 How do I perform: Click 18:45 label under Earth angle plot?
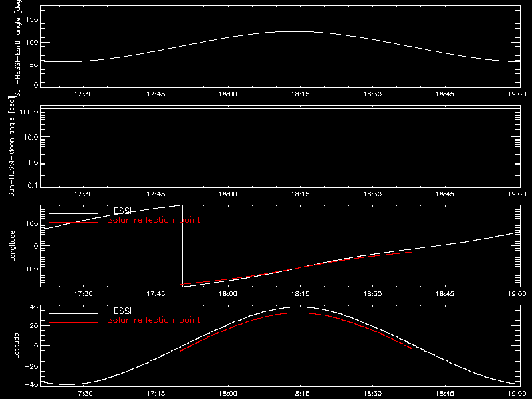(445, 94)
